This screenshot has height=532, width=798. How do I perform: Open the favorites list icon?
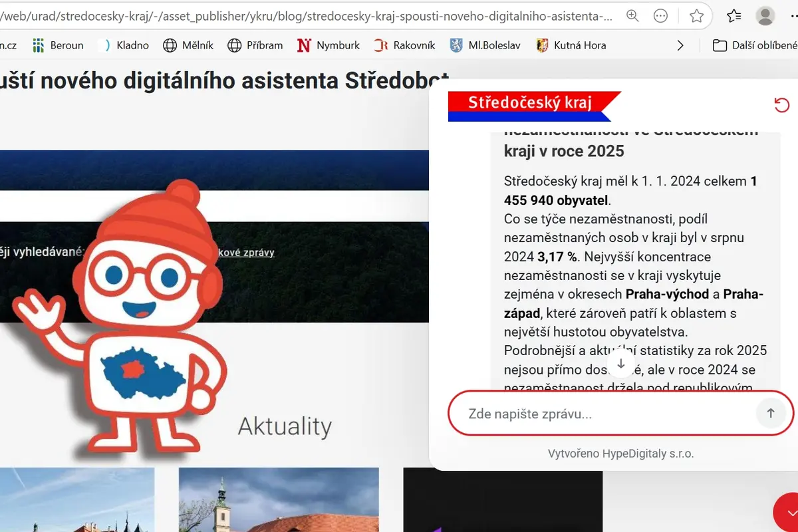734,16
